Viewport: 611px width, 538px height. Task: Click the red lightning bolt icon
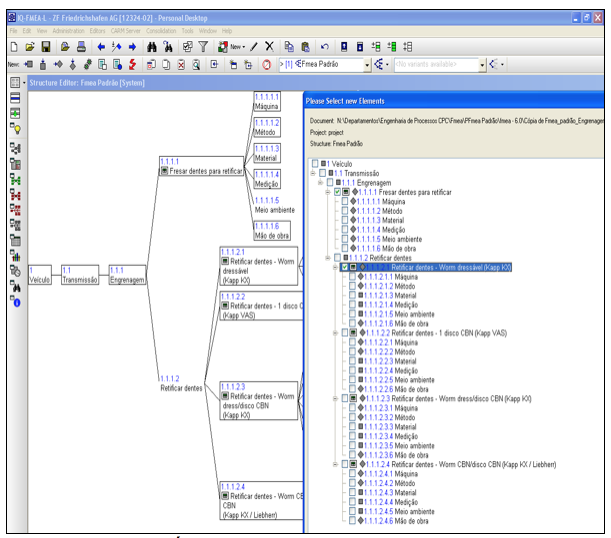[x=132, y=64]
